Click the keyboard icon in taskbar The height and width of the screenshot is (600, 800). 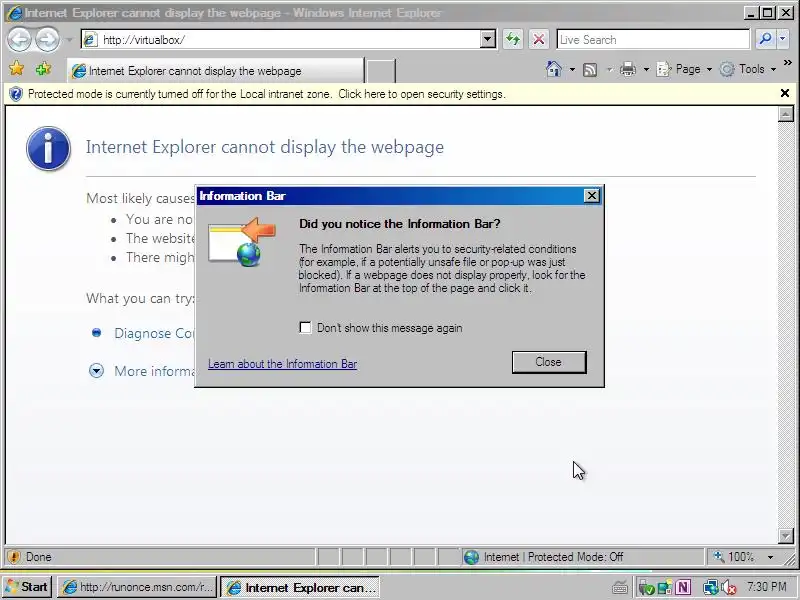(x=620, y=588)
